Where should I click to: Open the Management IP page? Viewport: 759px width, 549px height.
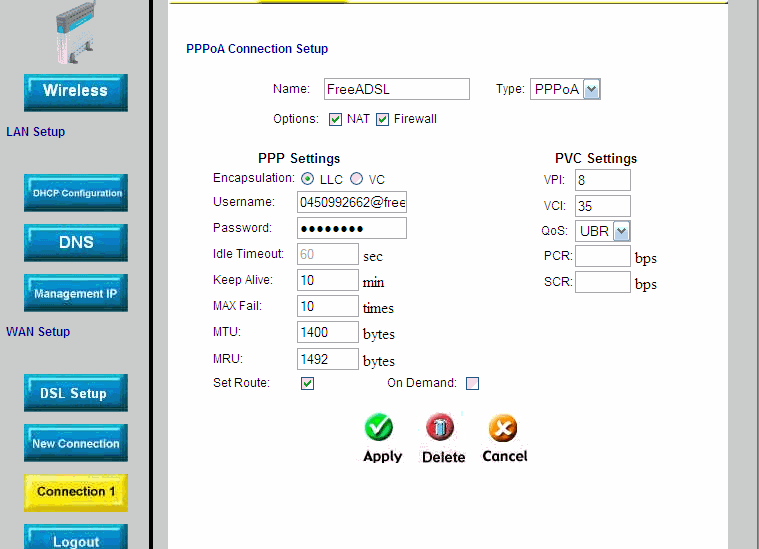pos(76,294)
